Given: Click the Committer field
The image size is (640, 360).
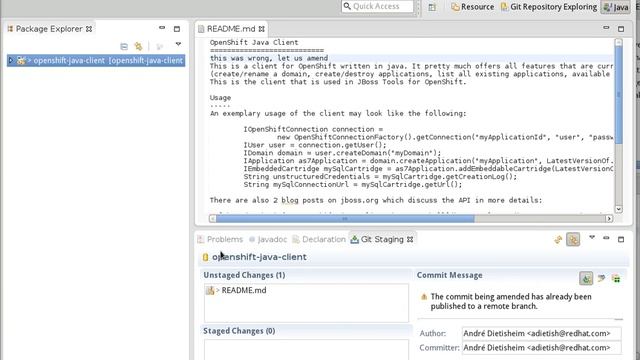Looking at the screenshot, I should pos(542,348).
